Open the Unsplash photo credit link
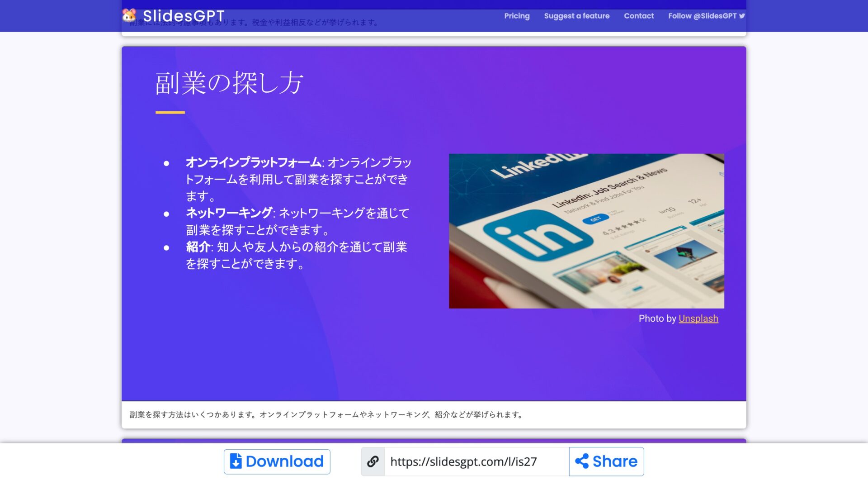The height and width of the screenshot is (480, 868). (x=698, y=318)
